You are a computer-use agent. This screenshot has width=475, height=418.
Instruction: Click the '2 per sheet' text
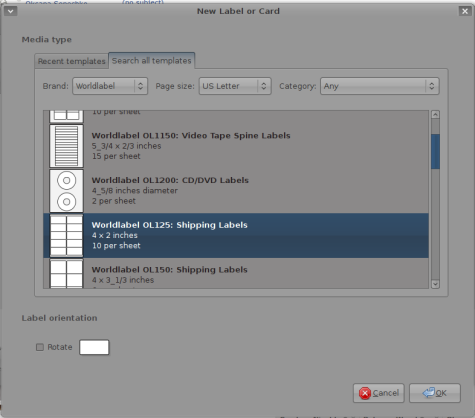tap(114, 201)
